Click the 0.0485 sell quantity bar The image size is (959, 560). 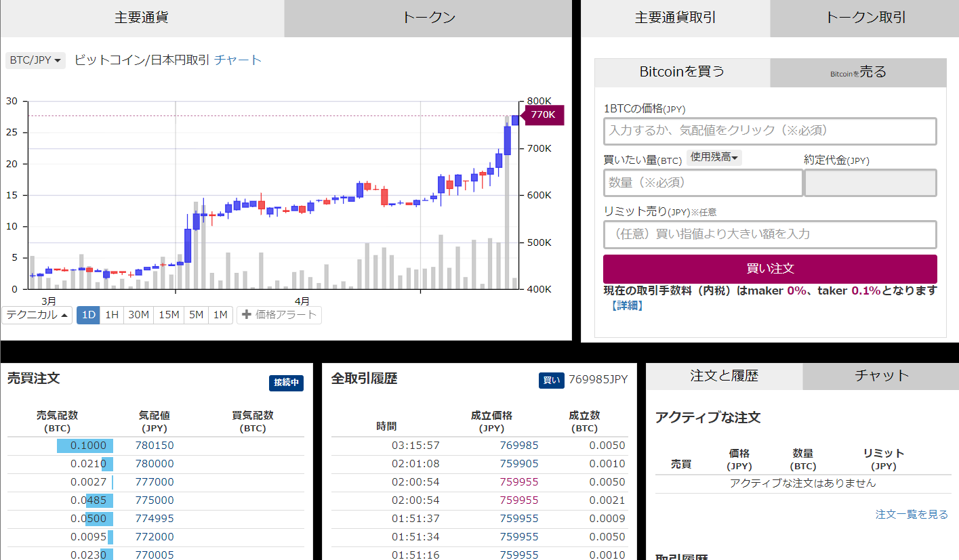[x=99, y=500]
